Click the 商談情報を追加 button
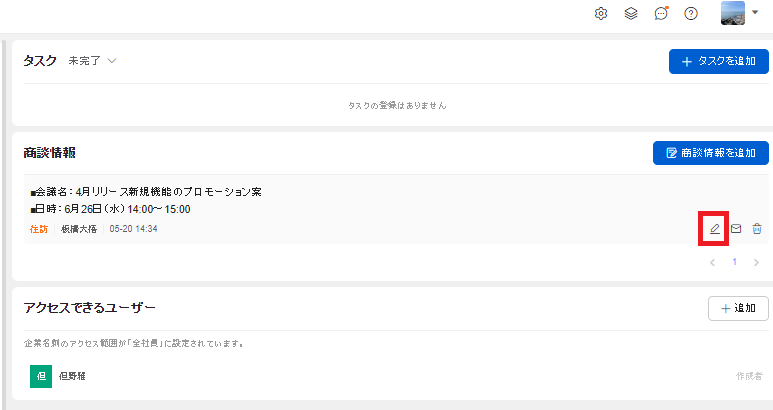Screen dimensions: 773x410 (711, 153)
